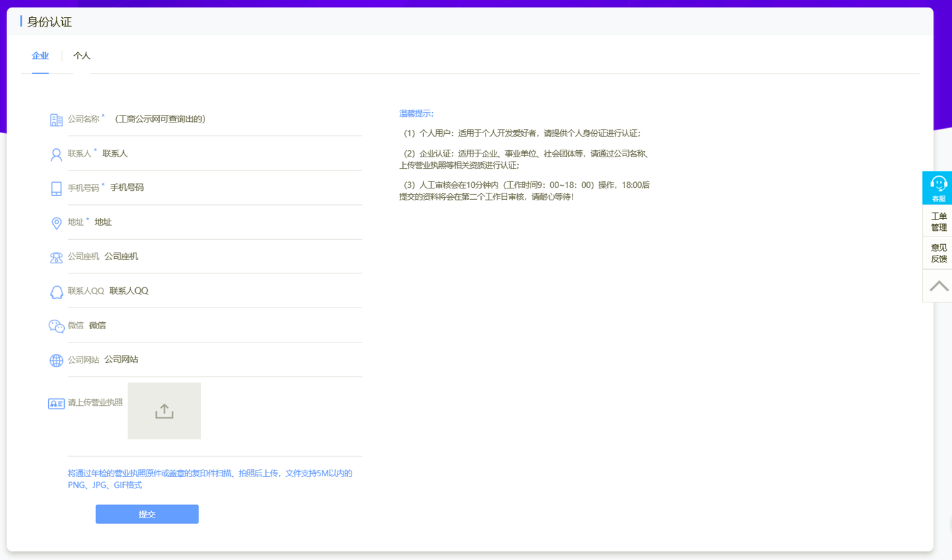The image size is (952, 560).
Task: Click the upload arrow icon for business license
Action: pyautogui.click(x=164, y=411)
